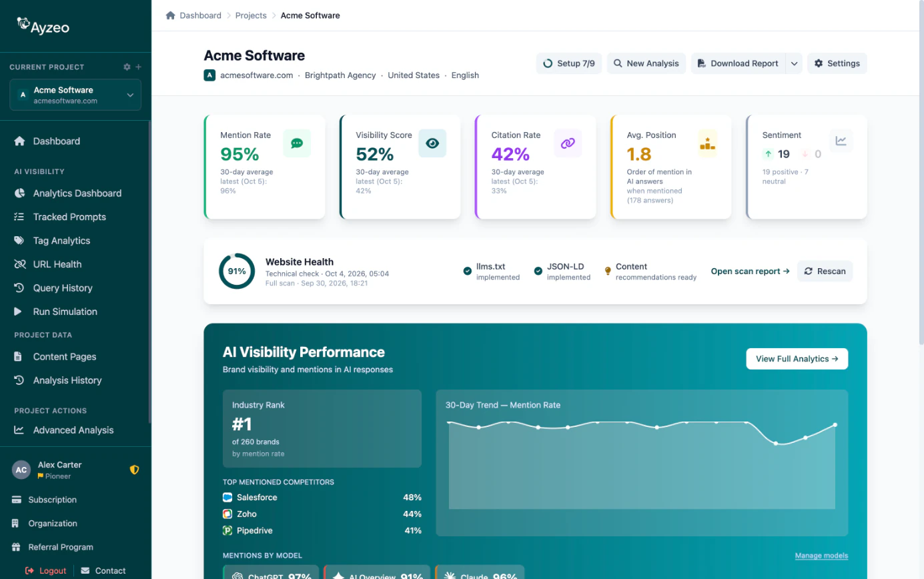Start a New Analysis

coord(646,63)
